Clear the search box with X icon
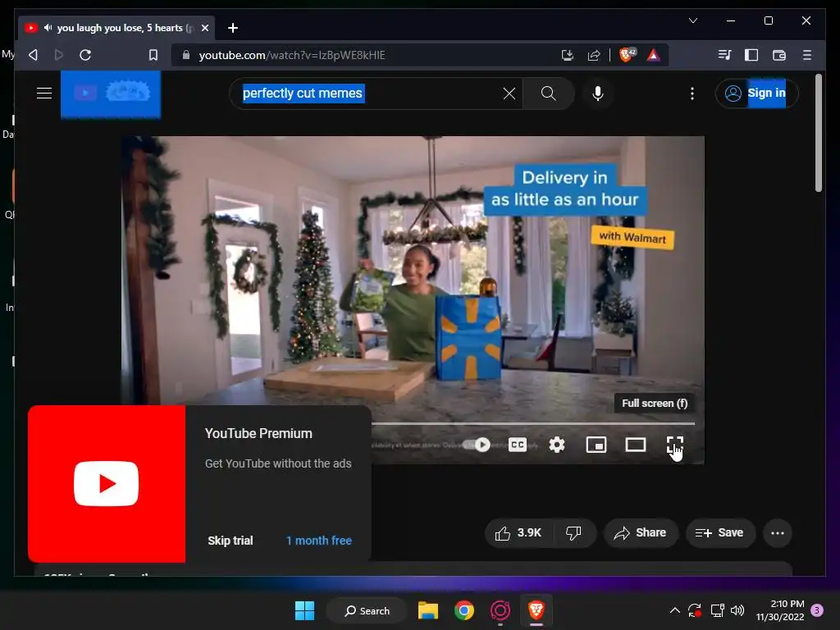The width and height of the screenshot is (840, 630). (509, 94)
